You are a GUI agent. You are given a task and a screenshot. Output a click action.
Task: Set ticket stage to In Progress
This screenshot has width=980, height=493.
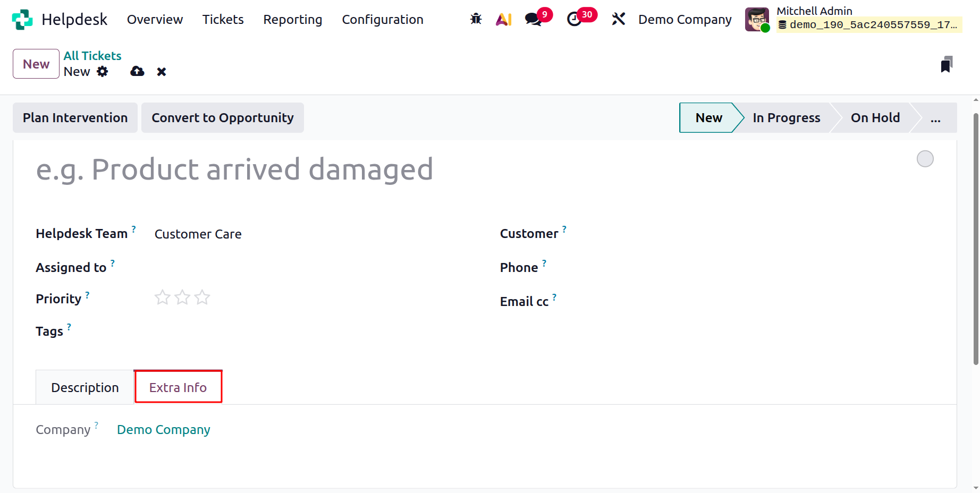pos(787,118)
